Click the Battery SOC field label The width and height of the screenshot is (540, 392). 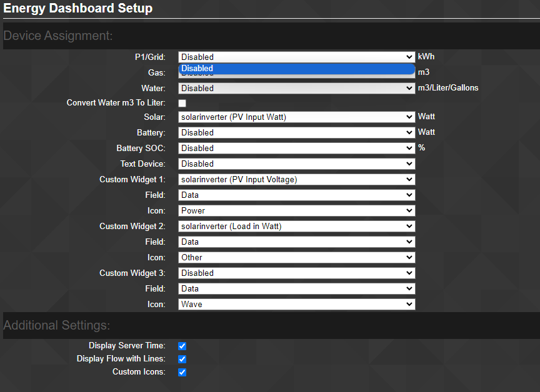pos(141,148)
